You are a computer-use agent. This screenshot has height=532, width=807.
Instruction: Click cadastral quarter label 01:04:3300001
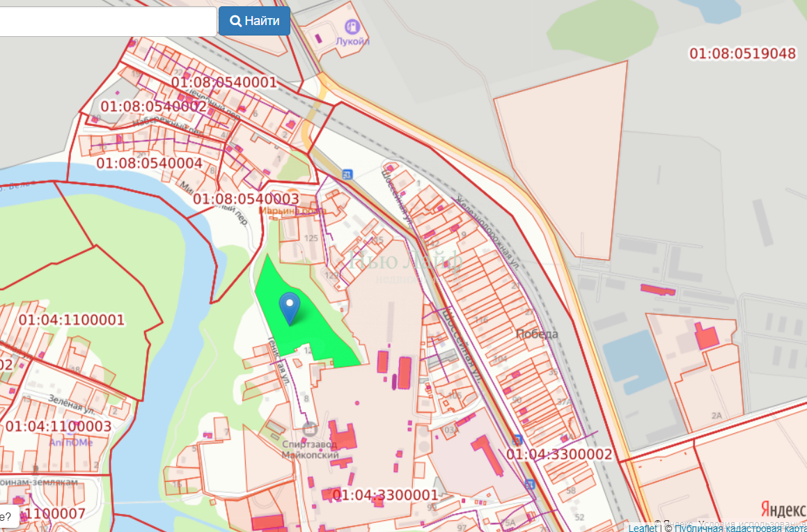[385, 495]
